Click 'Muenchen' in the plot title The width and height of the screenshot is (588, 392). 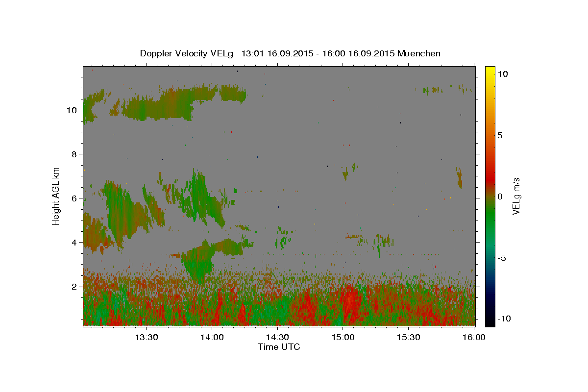(x=419, y=53)
